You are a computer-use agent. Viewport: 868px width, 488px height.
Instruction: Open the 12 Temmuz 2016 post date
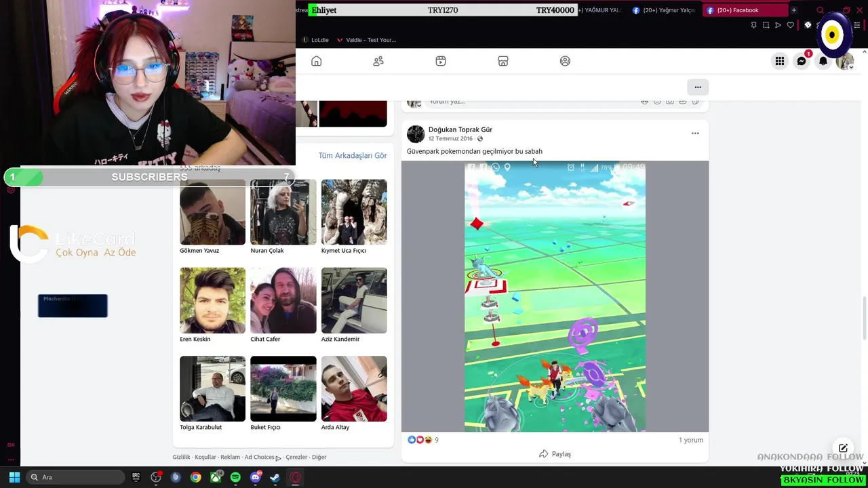[x=450, y=139]
